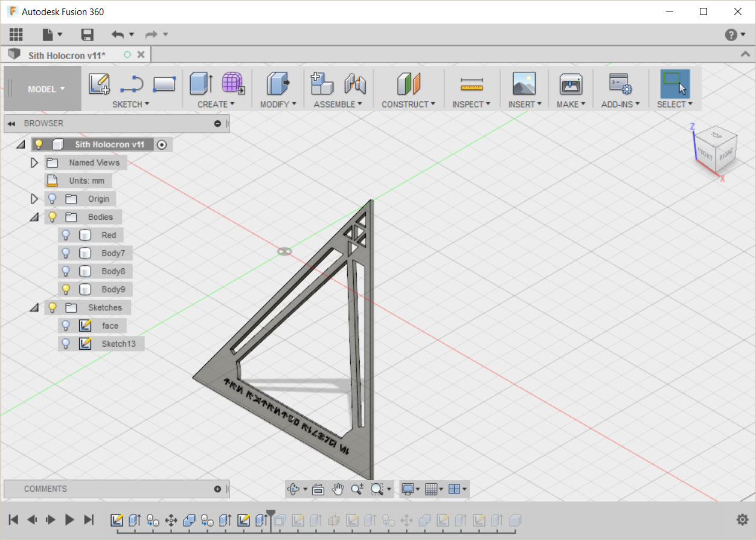Toggle visibility bulb of Body7
This screenshot has height=540, width=756.
(x=66, y=253)
